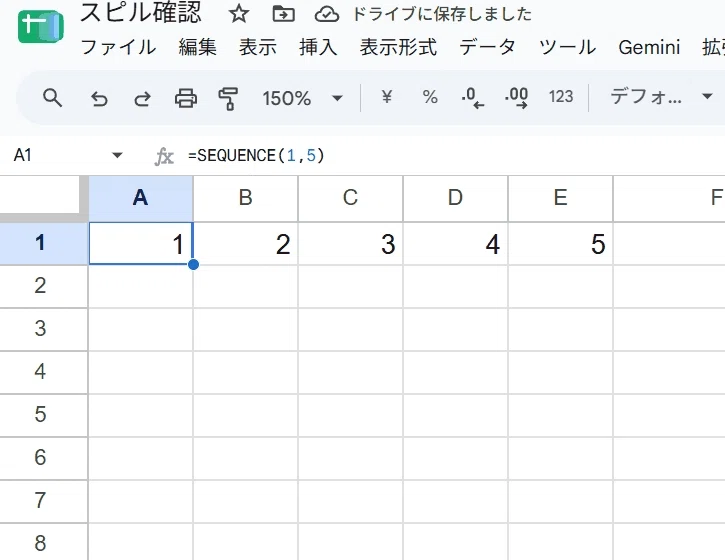Open the 挿入 menu
725x560 pixels.
click(318, 47)
